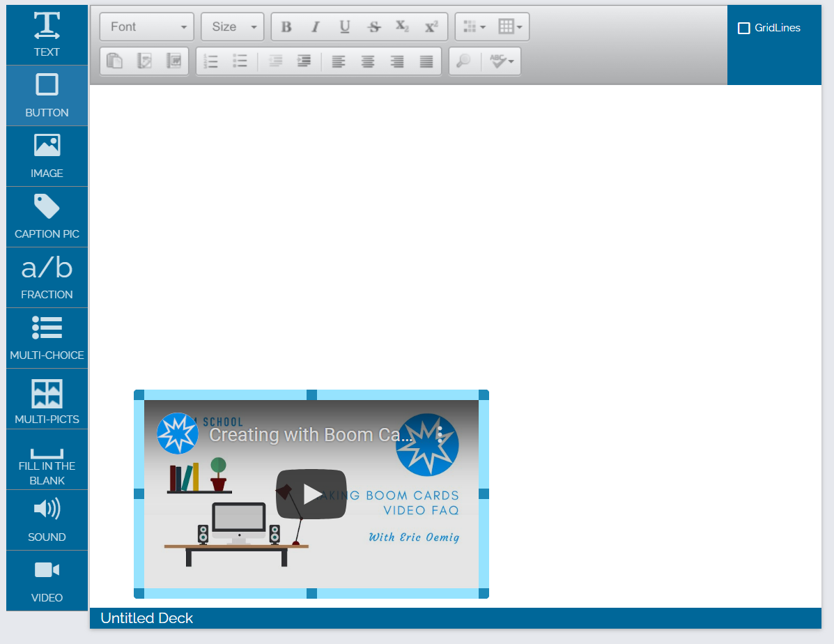Insert a FRACTION element

[47, 278]
